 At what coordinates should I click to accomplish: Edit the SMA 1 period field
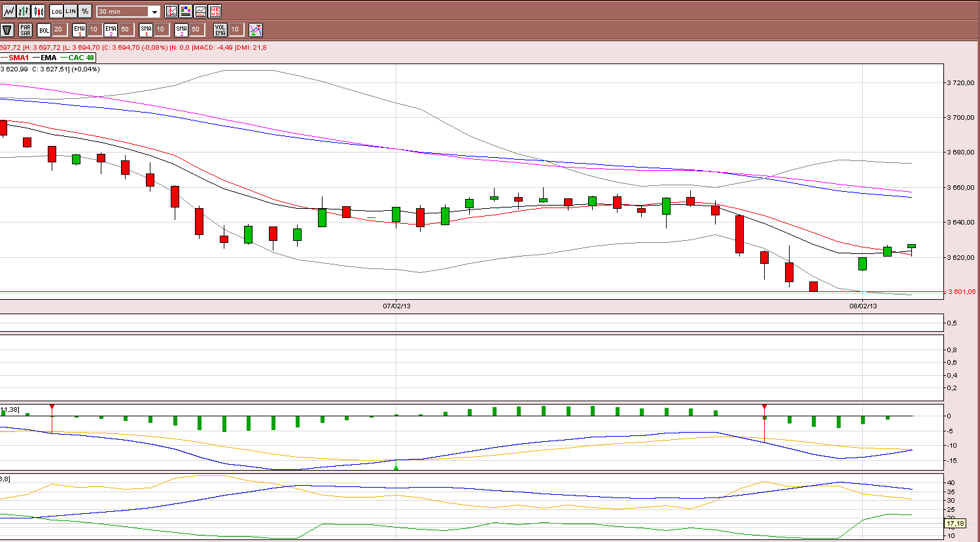(x=161, y=29)
